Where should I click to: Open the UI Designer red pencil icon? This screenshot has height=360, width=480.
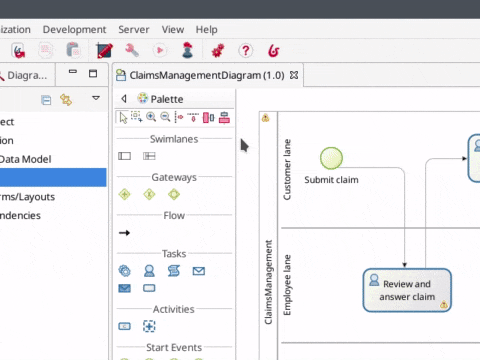point(104,51)
